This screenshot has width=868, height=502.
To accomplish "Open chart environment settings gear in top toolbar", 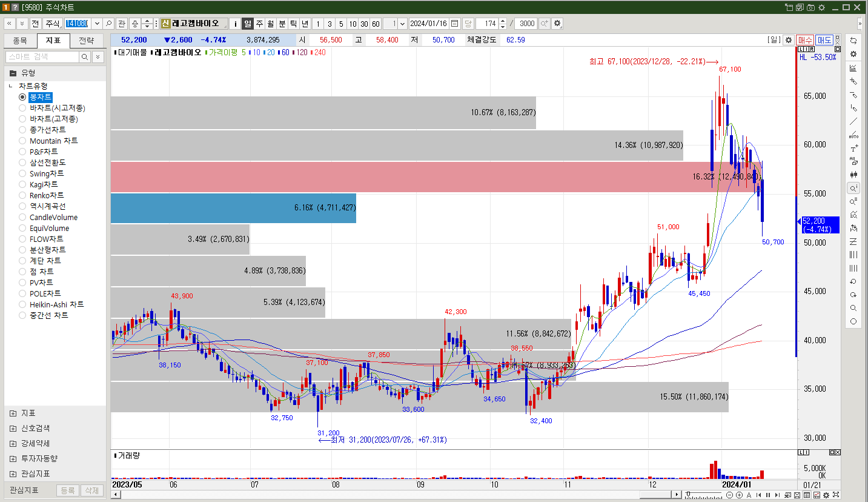I will pos(557,24).
